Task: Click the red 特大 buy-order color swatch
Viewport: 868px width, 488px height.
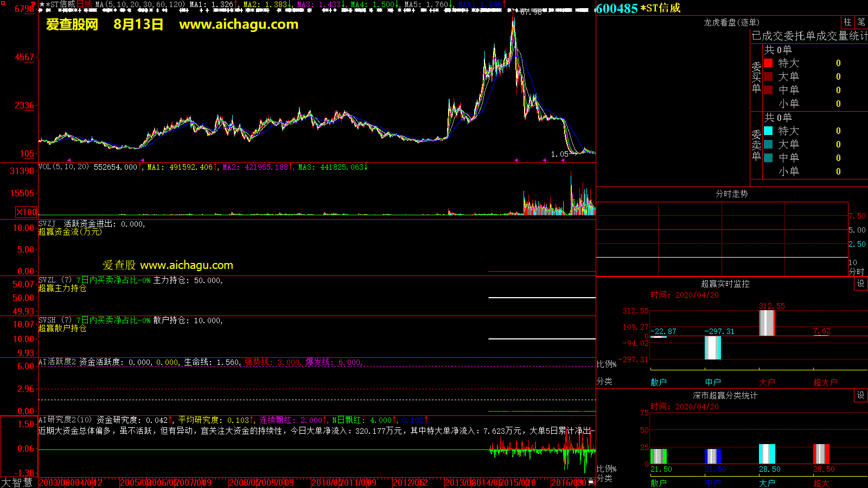Action: tap(768, 63)
